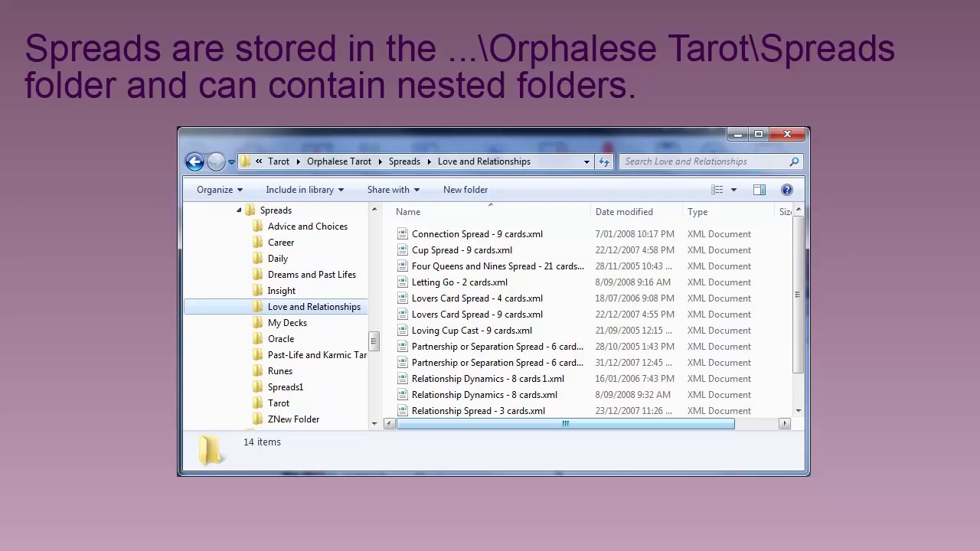
Task: Click the search magnifier icon
Action: coord(794,161)
